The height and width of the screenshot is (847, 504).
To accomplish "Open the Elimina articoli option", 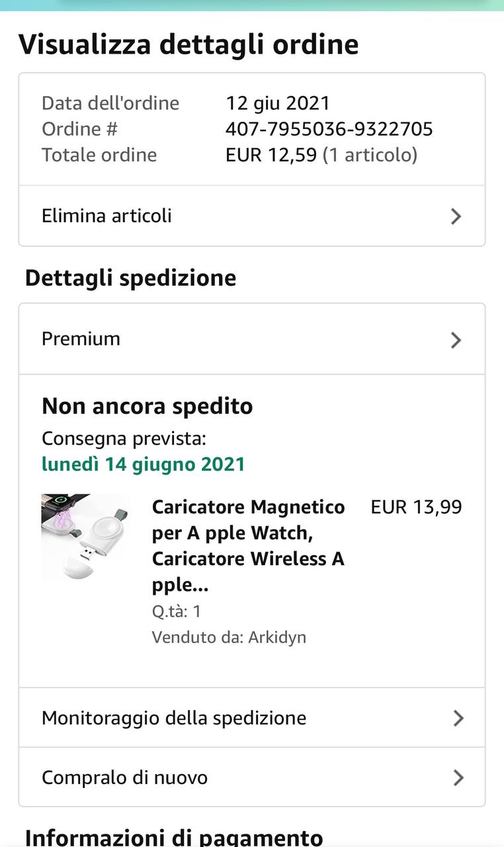I will point(106,216).
